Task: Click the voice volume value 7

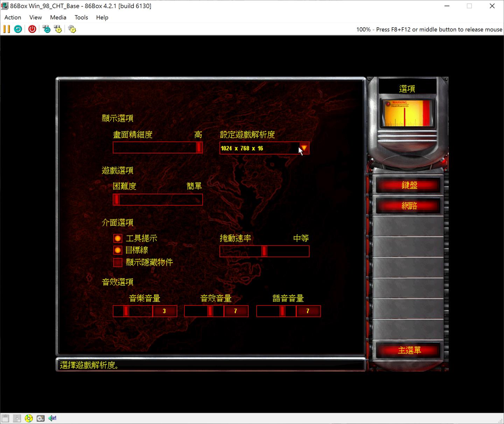Action: 308,311
